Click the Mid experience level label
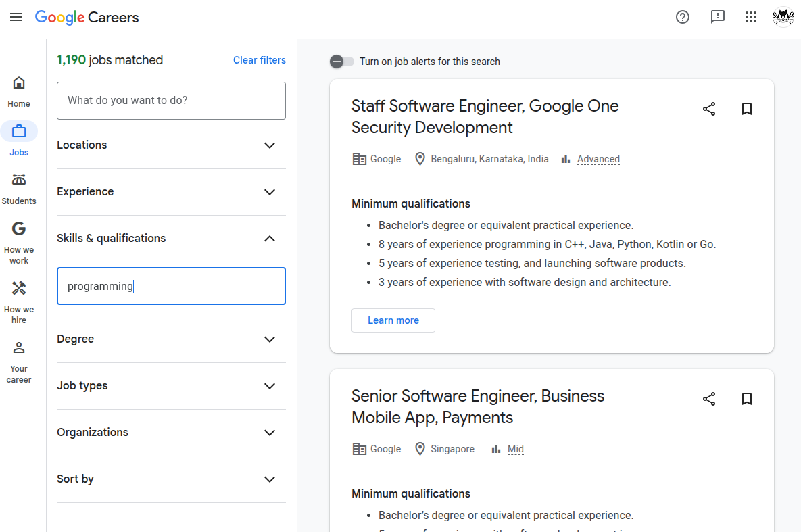Image resolution: width=801 pixels, height=532 pixels. pyautogui.click(x=516, y=449)
